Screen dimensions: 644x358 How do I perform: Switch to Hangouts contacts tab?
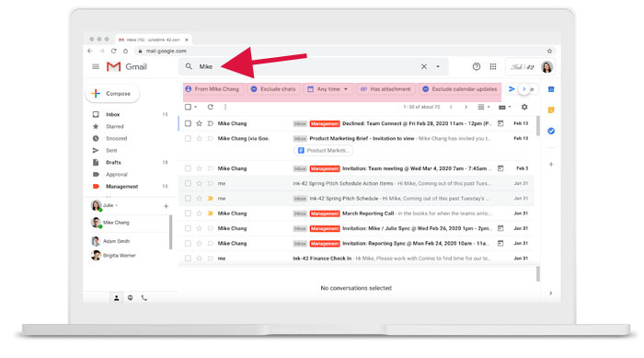(x=117, y=298)
